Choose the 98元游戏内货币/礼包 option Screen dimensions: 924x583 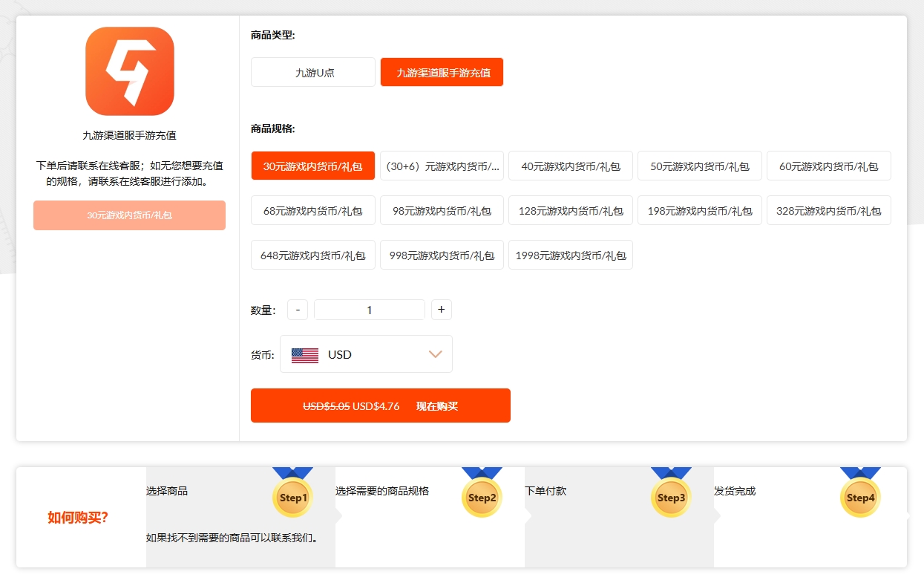(x=442, y=210)
